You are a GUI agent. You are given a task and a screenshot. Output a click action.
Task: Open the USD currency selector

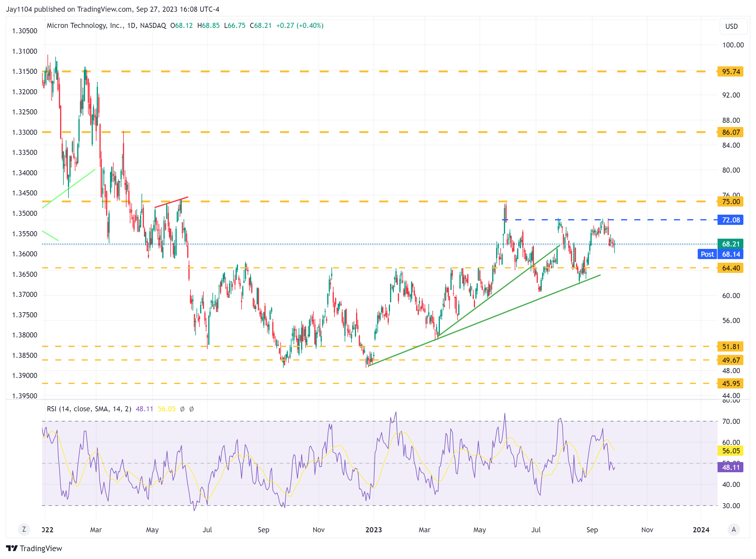733,26
